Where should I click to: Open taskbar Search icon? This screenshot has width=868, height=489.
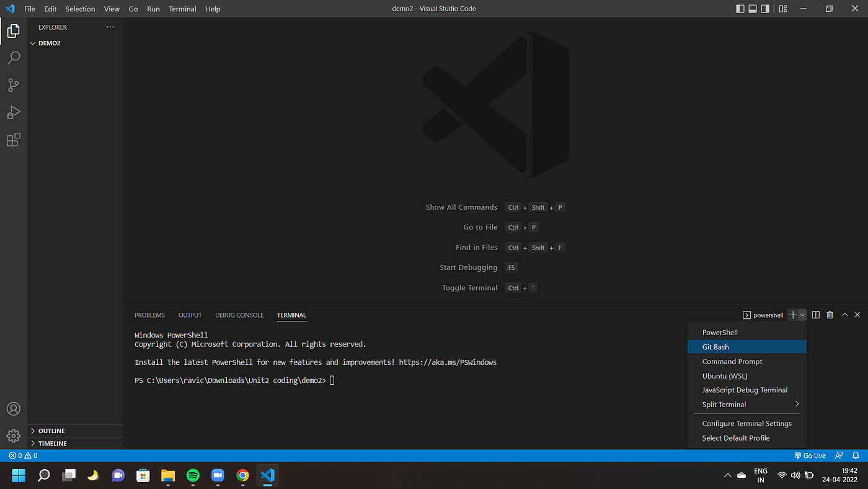click(43, 475)
